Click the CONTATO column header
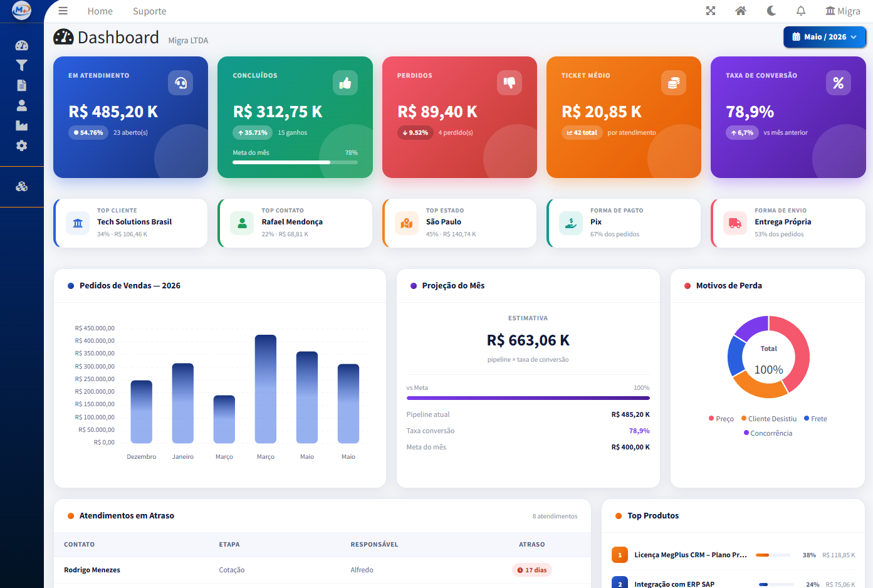Screen dimensions: 873x588 [x=79, y=544]
